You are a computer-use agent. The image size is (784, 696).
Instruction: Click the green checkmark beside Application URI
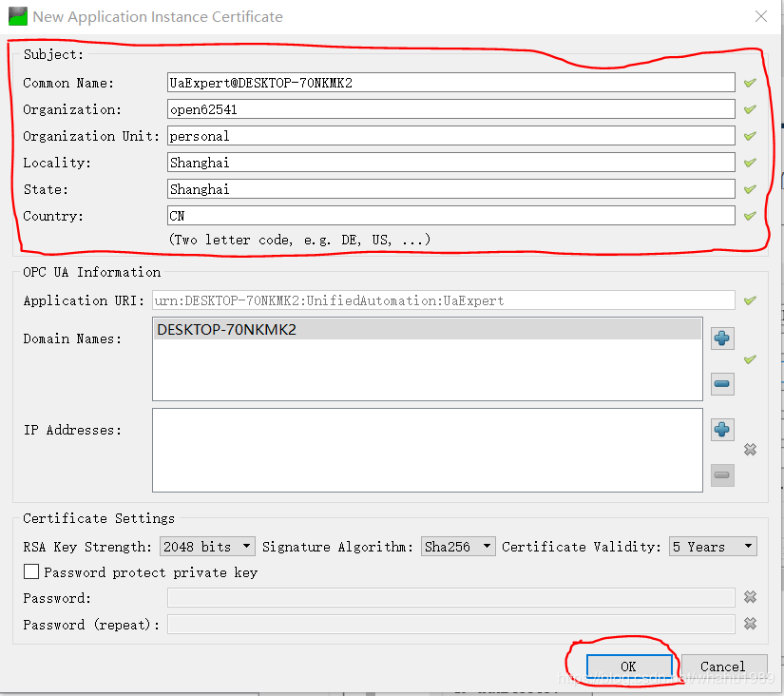coord(750,300)
